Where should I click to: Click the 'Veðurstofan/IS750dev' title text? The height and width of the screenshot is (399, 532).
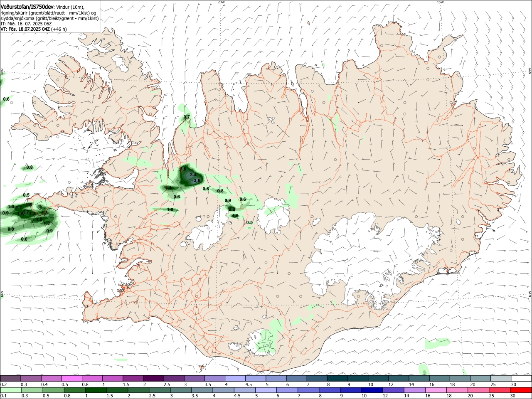(x=27, y=7)
